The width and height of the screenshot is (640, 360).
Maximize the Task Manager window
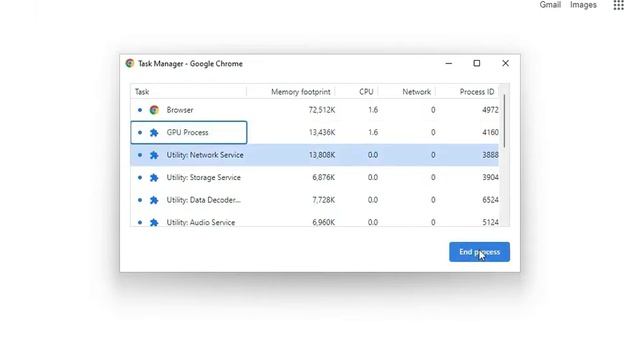(477, 63)
